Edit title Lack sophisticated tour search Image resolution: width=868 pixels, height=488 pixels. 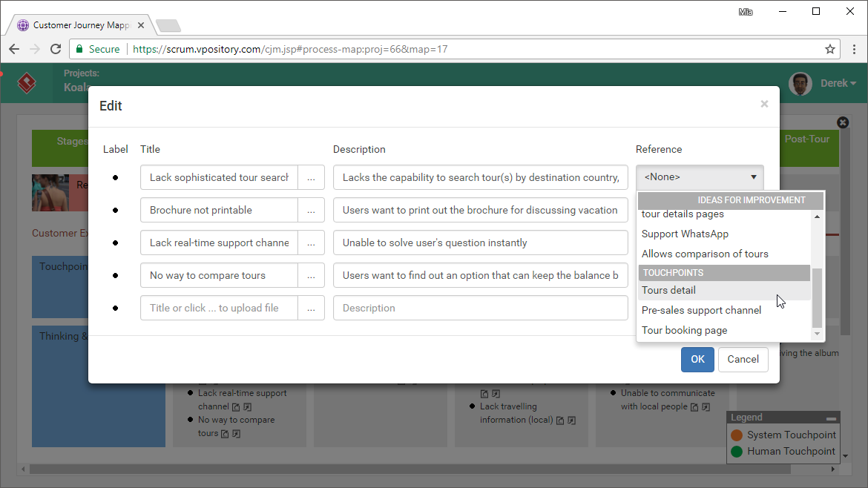[x=219, y=177]
